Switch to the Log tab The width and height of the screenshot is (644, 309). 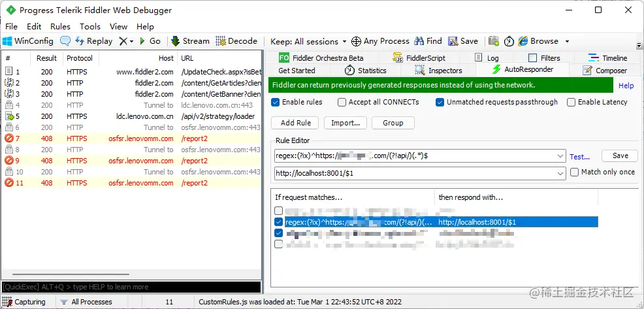click(x=487, y=58)
